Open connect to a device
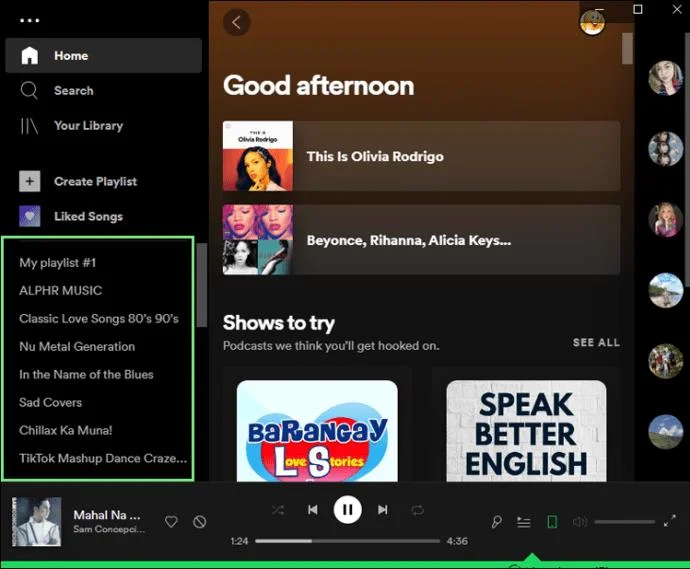The image size is (690, 569). click(x=552, y=522)
